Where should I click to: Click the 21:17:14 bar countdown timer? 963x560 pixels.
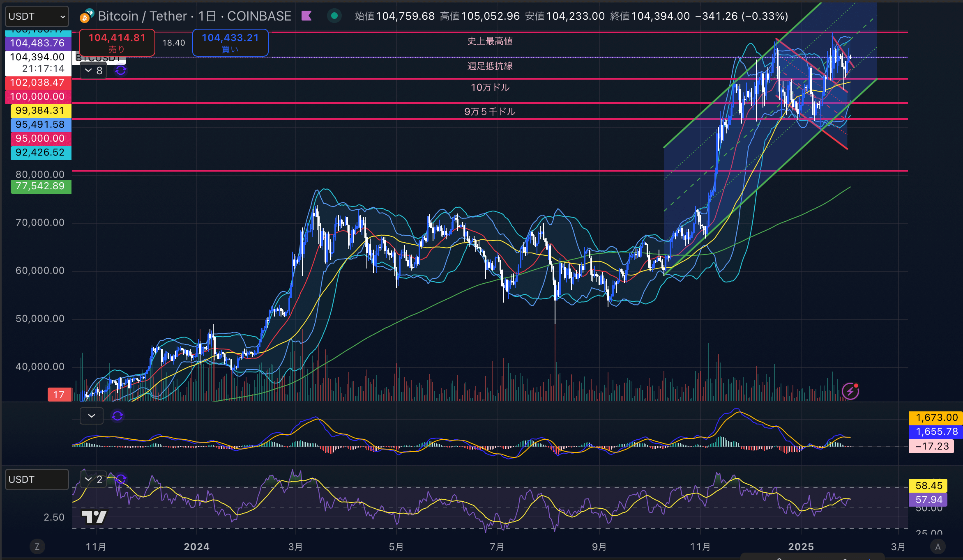pyautogui.click(x=43, y=69)
